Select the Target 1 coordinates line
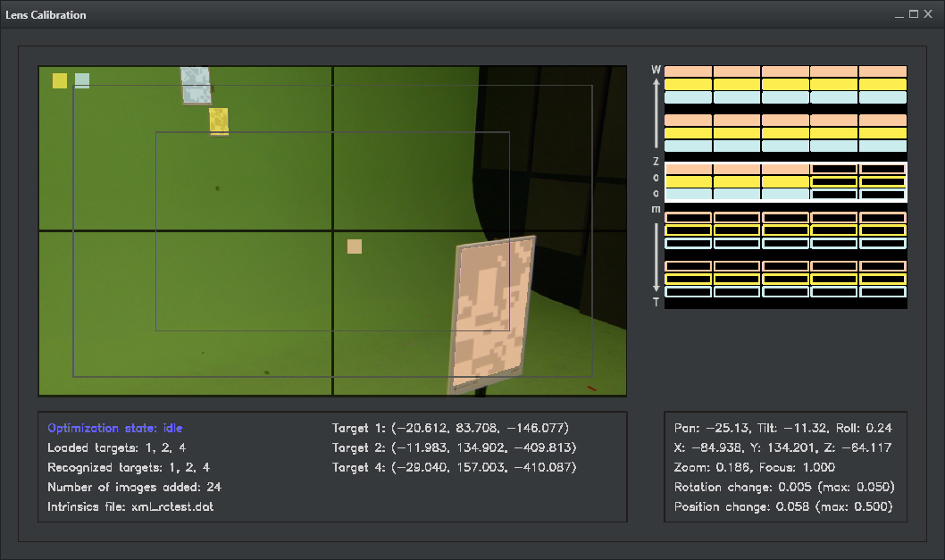The height and width of the screenshot is (560, 945). pos(450,428)
